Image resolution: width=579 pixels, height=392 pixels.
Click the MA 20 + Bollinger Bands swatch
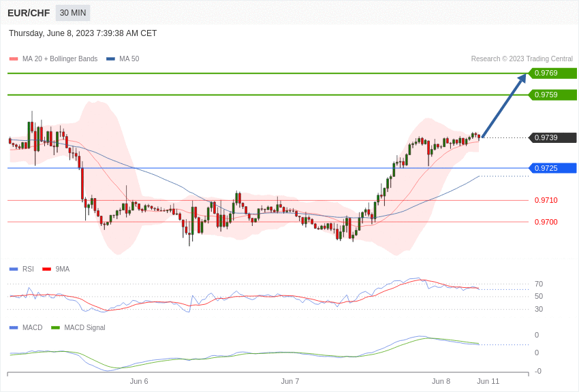pos(14,59)
